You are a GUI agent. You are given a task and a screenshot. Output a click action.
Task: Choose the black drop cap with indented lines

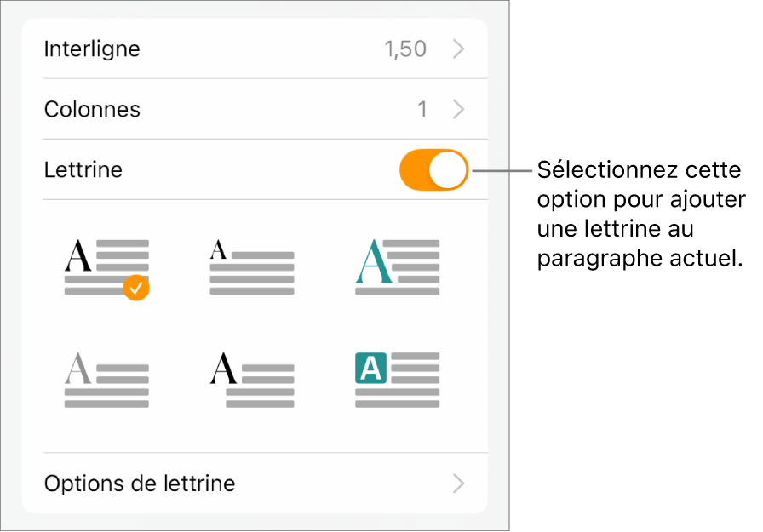pos(252,380)
